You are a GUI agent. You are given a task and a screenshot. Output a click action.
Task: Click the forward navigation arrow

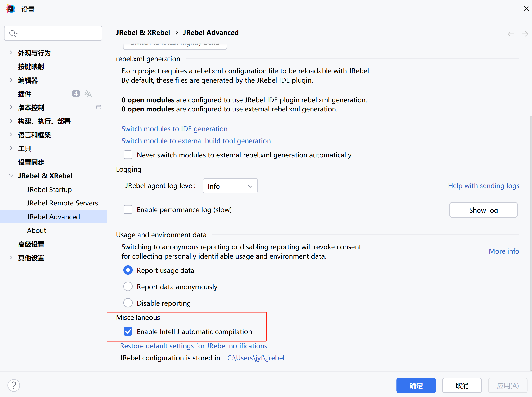pos(525,34)
